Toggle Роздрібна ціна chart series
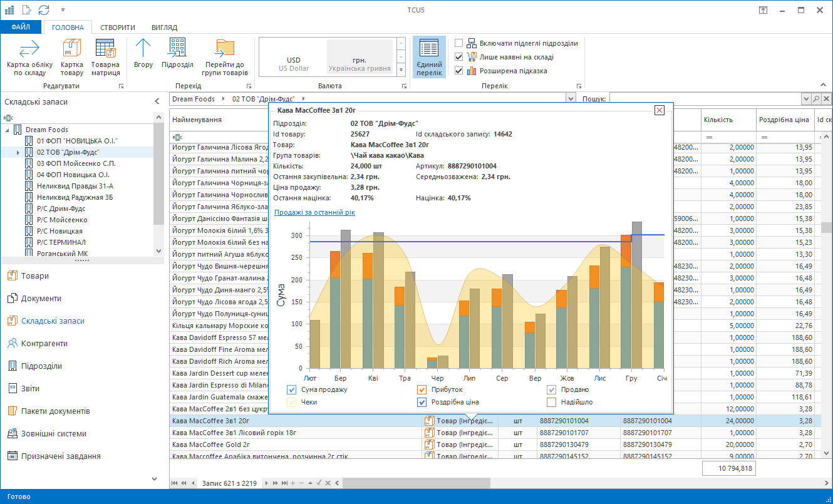833x504 pixels. pyautogui.click(x=422, y=402)
